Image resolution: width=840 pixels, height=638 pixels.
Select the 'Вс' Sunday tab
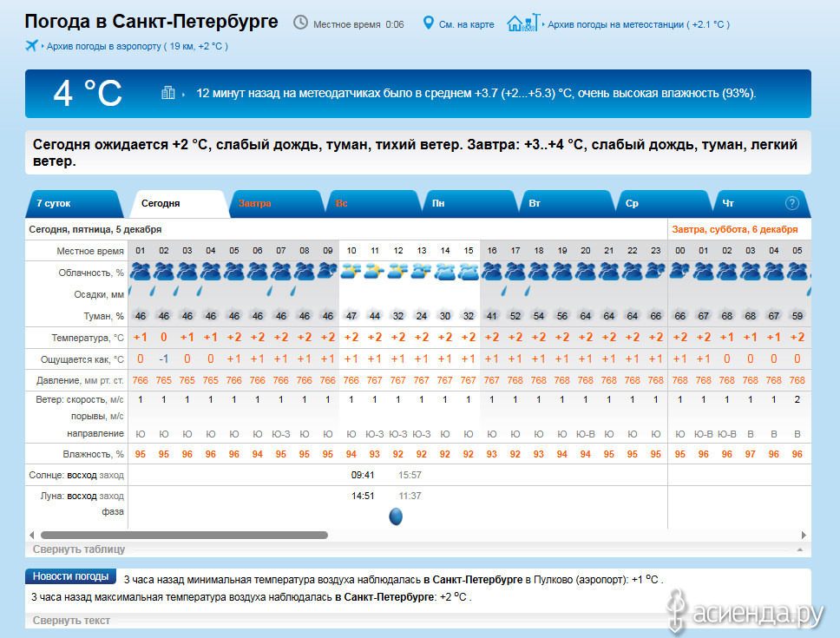342,203
